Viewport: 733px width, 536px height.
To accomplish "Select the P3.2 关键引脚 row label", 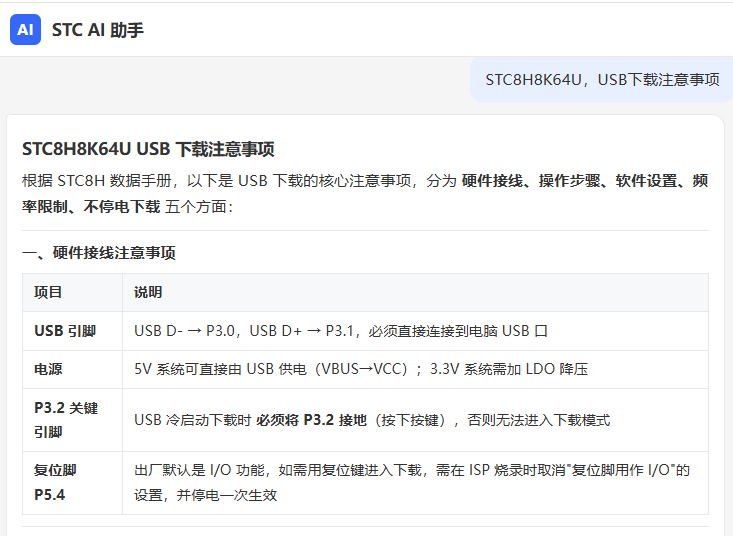I will tap(66, 420).
